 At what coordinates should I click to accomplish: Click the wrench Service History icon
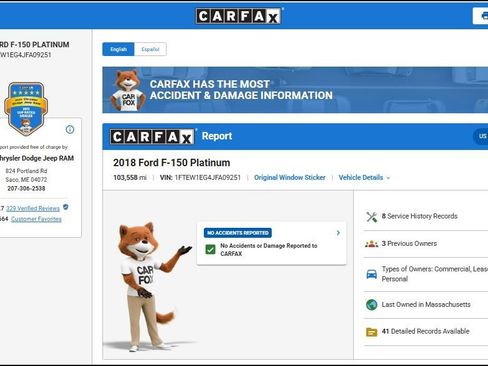coord(372,217)
